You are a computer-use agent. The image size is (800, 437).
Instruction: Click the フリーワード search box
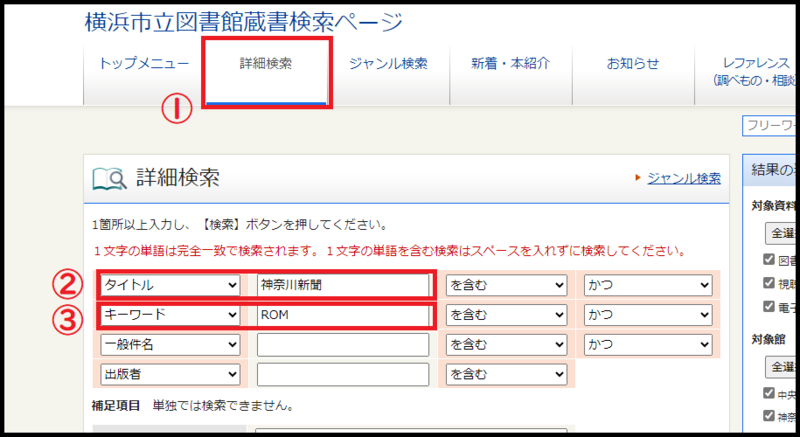pos(770,126)
